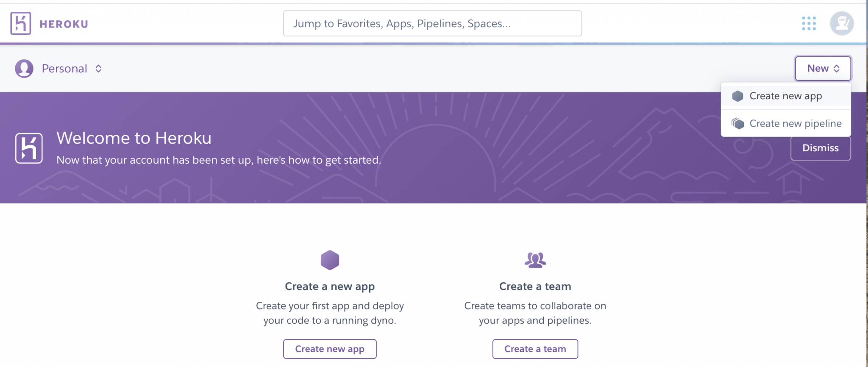Image resolution: width=868 pixels, height=367 pixels.
Task: Click the Create new app button
Action: [x=330, y=348]
